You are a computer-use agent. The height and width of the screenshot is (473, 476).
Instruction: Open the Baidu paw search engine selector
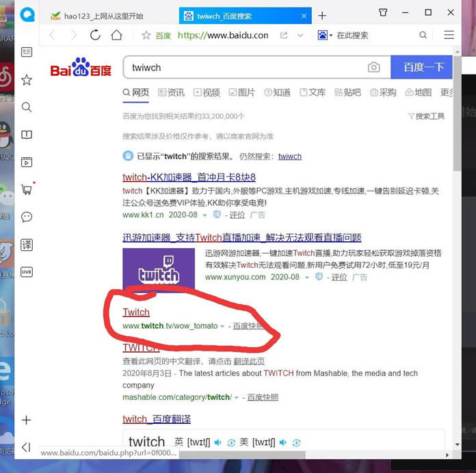tap(325, 35)
